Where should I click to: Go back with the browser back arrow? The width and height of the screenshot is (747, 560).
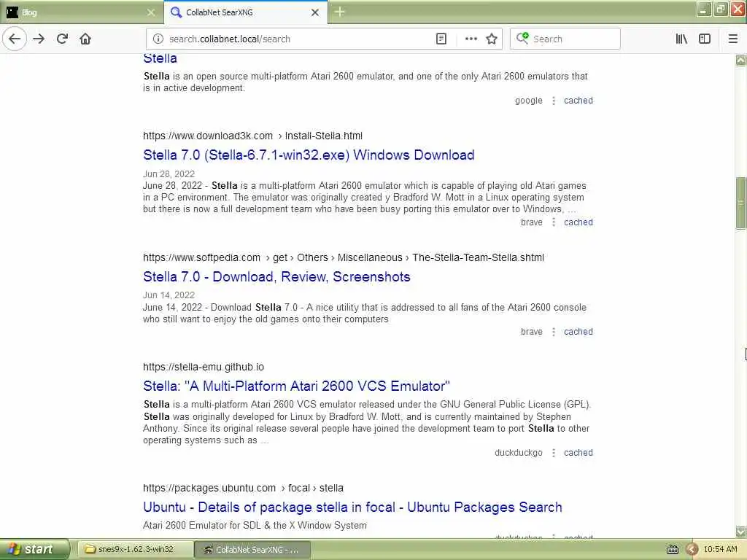(15, 39)
